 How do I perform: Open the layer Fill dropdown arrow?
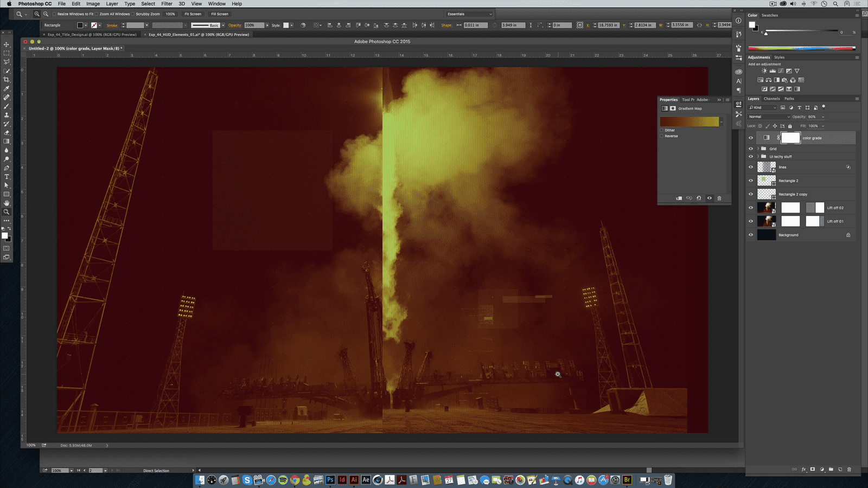click(823, 126)
